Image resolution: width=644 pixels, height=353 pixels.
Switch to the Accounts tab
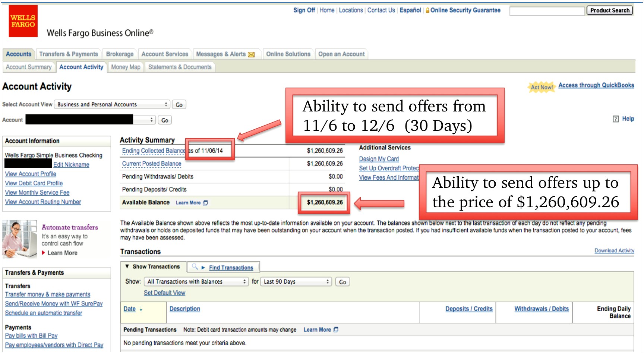(x=19, y=54)
